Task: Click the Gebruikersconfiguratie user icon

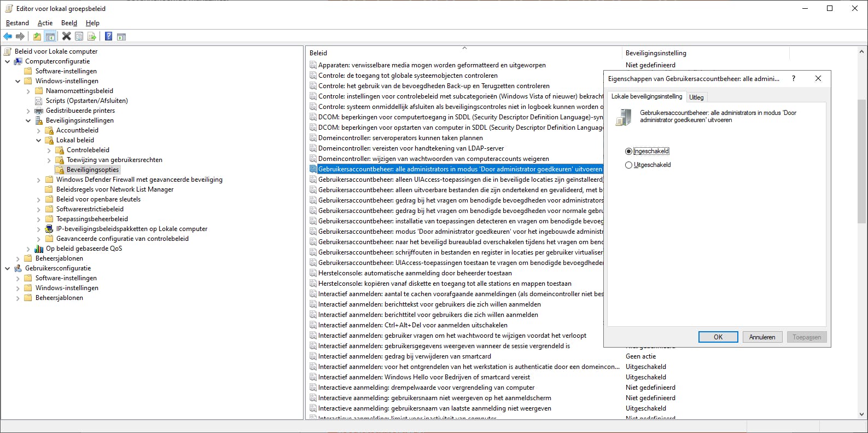Action: coord(18,268)
